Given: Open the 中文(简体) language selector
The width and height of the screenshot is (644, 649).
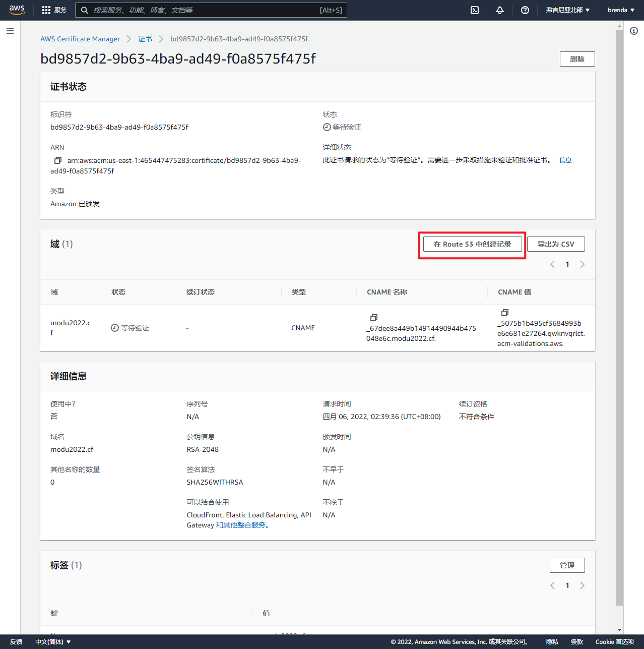Looking at the screenshot, I should point(53,642).
